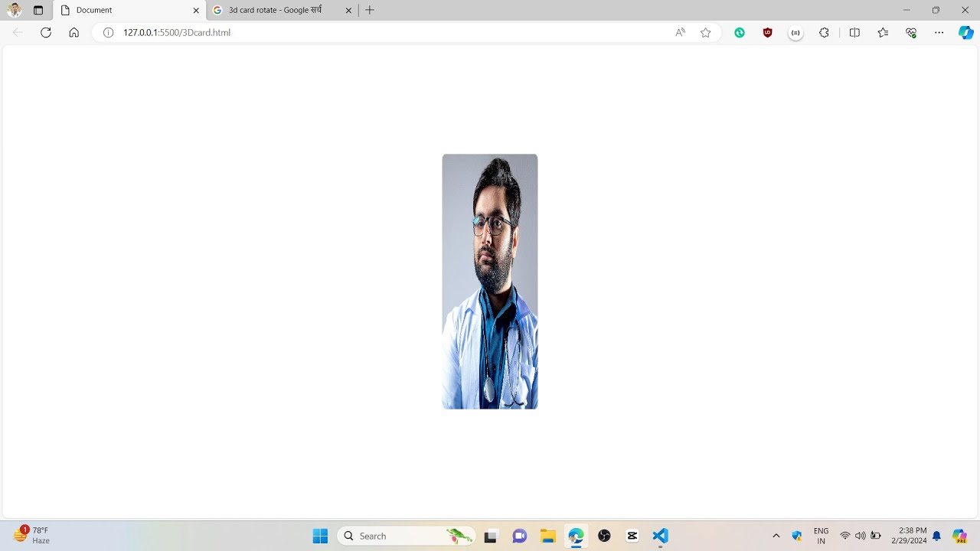Click the taskbar Search box
Image resolution: width=980 pixels, height=551 pixels.
407,536
